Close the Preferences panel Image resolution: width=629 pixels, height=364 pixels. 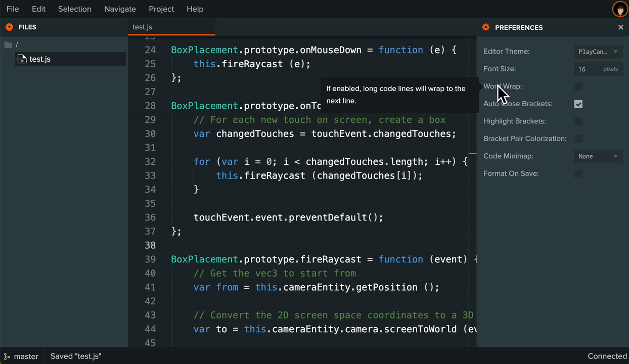(x=621, y=27)
